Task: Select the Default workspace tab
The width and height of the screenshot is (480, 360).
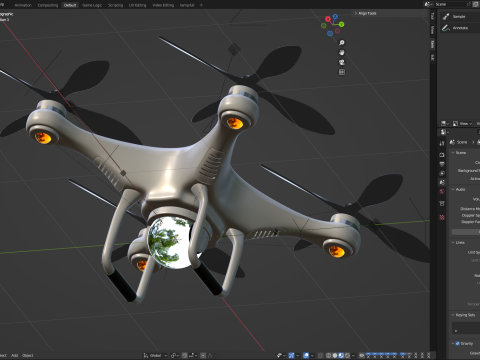Action: click(x=70, y=5)
